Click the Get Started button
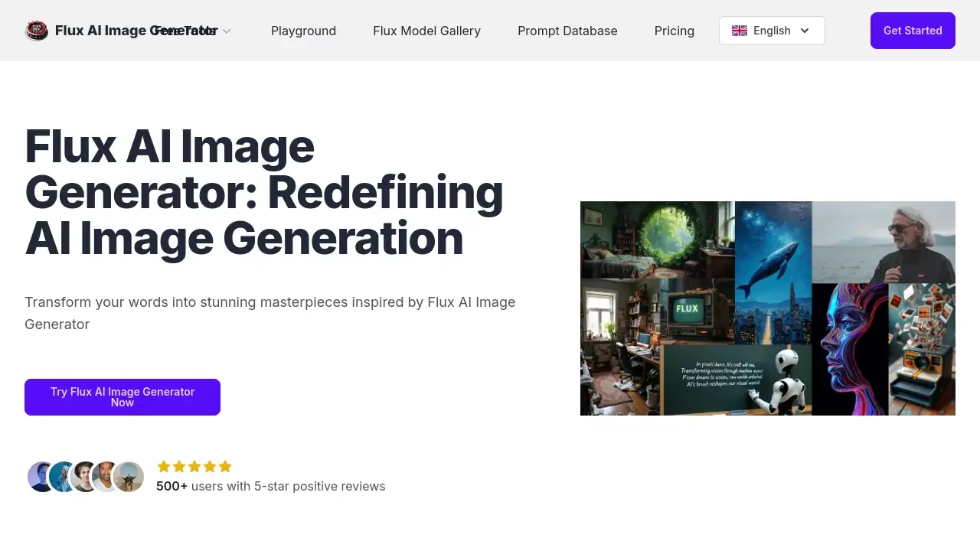This screenshot has width=980, height=551. tap(913, 31)
